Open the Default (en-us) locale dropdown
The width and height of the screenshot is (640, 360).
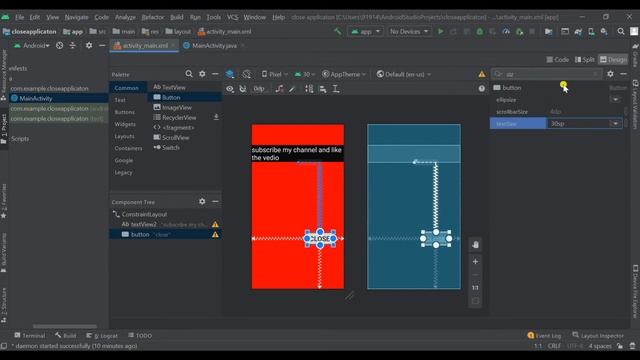(403, 74)
